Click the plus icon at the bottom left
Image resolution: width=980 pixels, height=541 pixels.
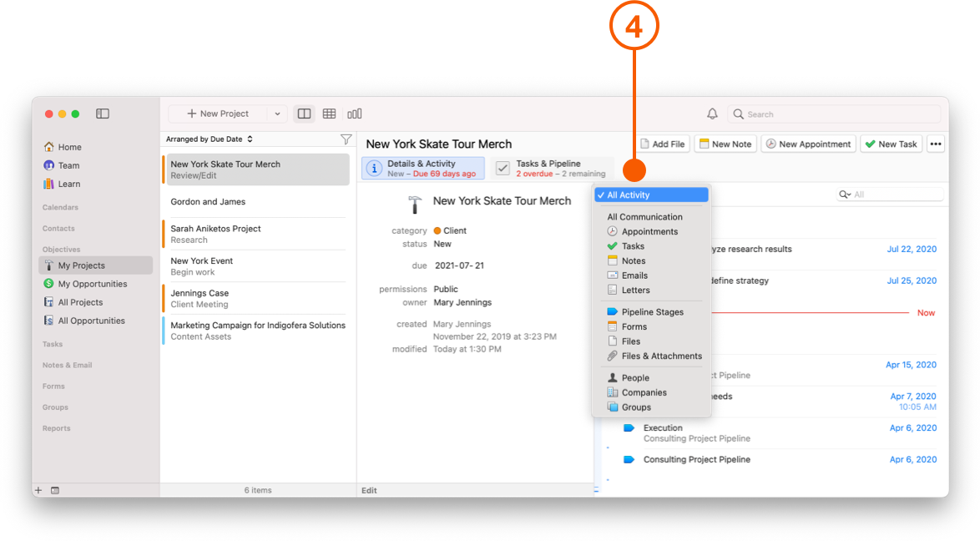38,490
